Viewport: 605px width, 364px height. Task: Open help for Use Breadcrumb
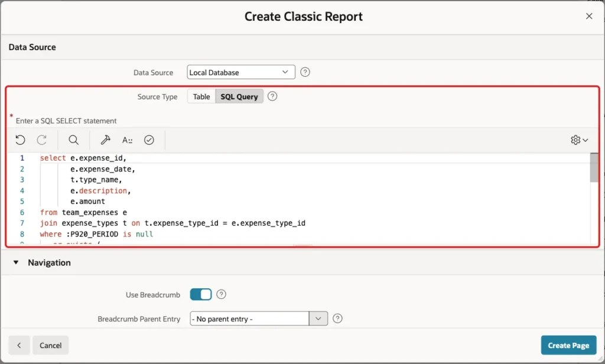point(221,294)
